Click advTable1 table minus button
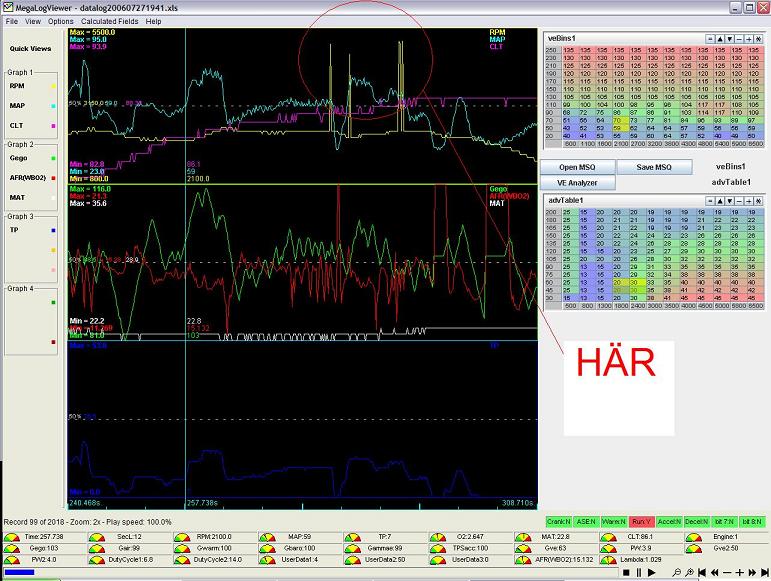The width and height of the screenshot is (771, 581). pyautogui.click(x=739, y=201)
